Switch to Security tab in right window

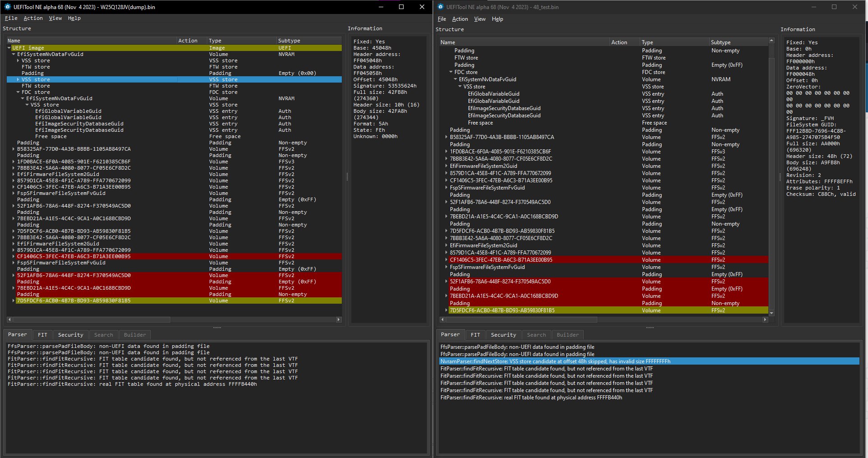click(x=503, y=335)
